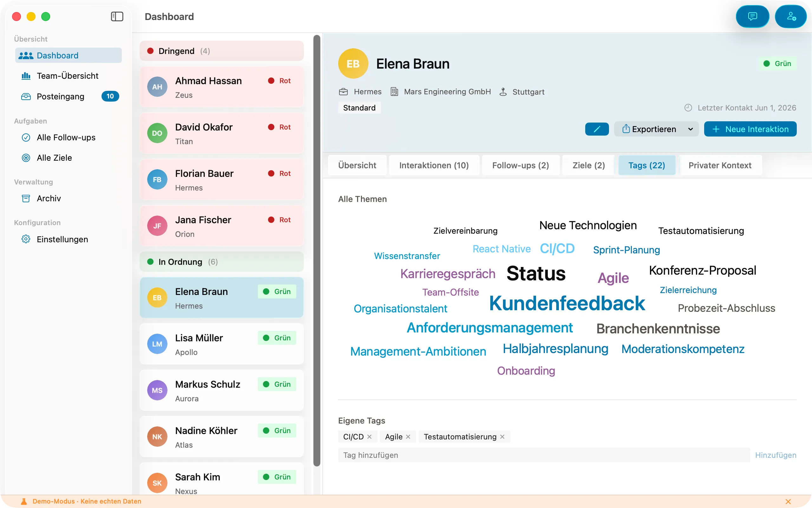Click the Moderationskompetenz topic
The image size is (812, 508).
point(683,349)
